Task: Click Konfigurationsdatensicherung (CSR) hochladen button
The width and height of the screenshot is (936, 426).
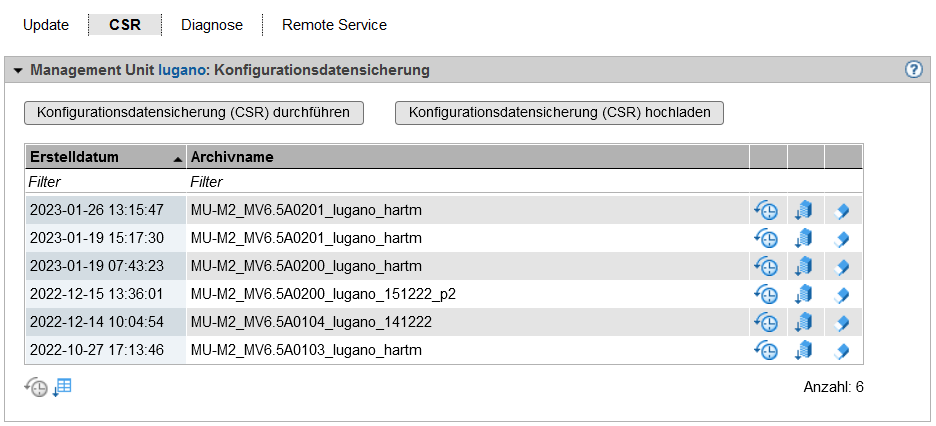Action: [x=559, y=112]
